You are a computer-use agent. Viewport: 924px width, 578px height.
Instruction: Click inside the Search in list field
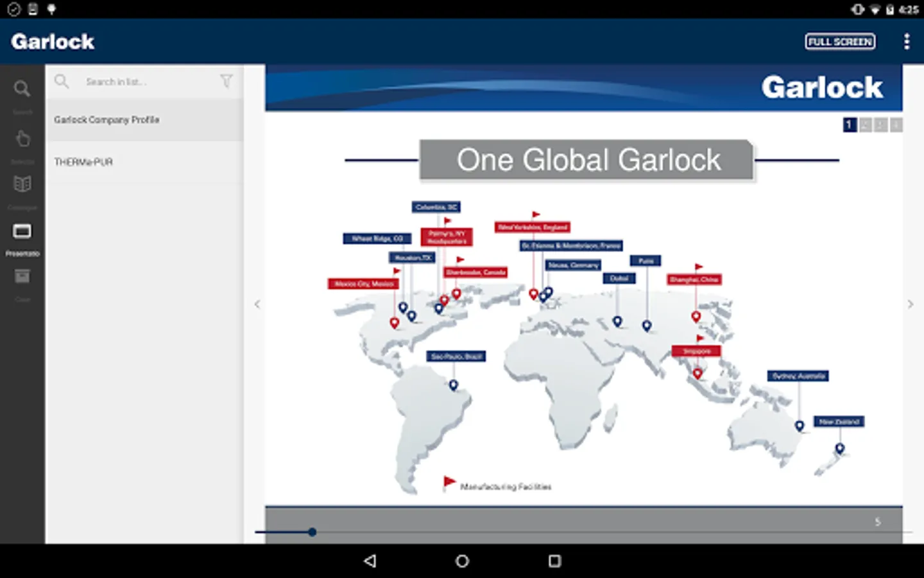[x=144, y=82]
